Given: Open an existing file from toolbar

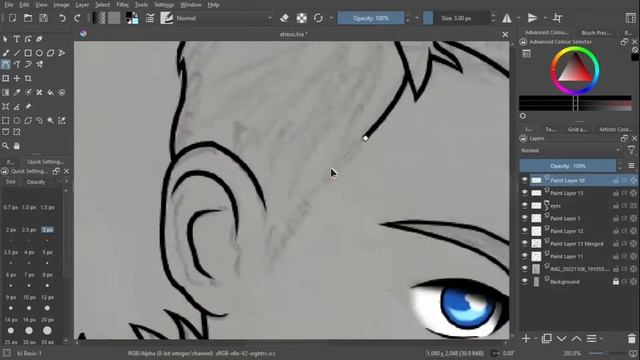Looking at the screenshot, I should coord(28,18).
